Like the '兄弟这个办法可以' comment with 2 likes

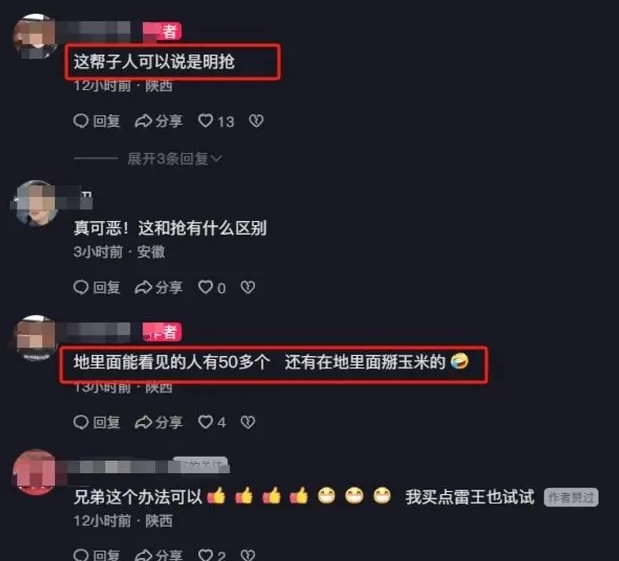pos(212,555)
